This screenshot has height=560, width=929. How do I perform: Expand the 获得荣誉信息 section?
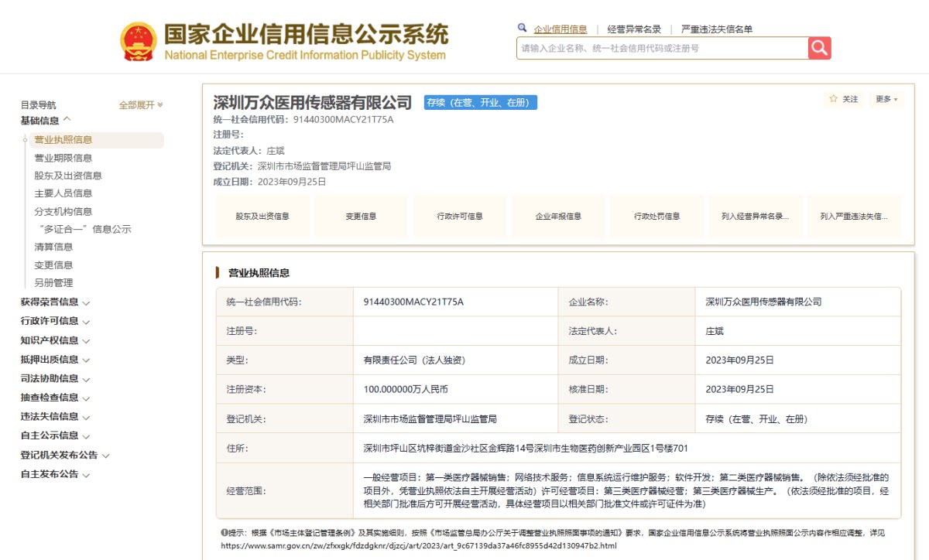55,302
